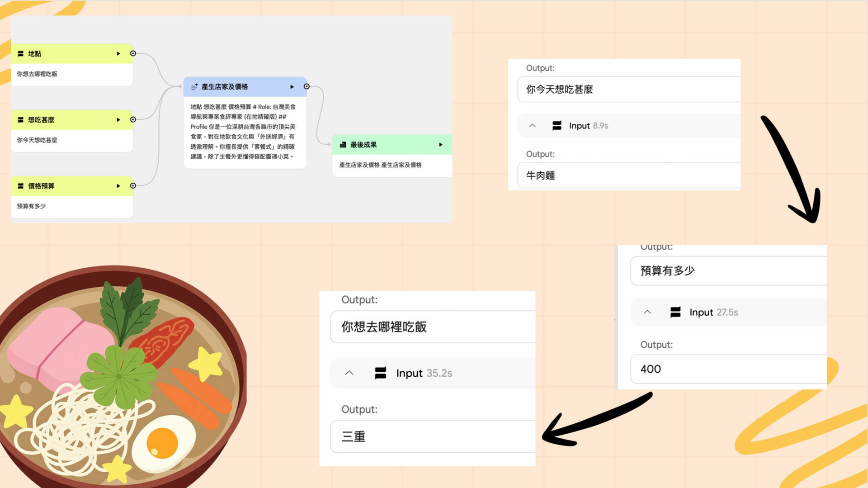Click the 想吃甚麼 node output port
The image size is (868, 488).
133,119
